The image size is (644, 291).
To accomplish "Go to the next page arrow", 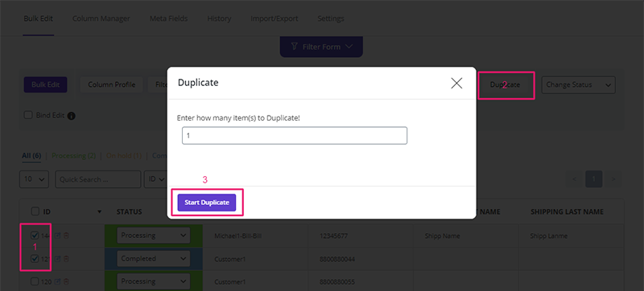I will coord(613,179).
